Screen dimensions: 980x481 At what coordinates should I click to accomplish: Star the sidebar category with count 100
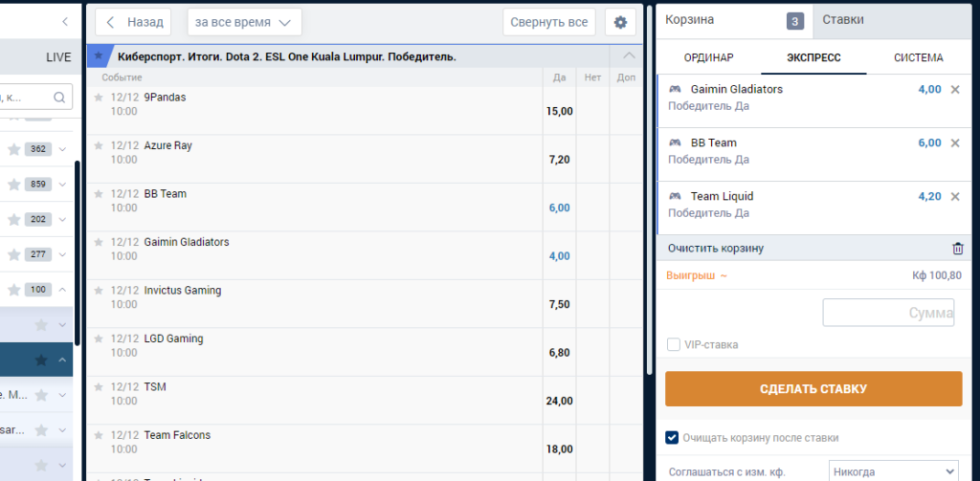pyautogui.click(x=13, y=290)
